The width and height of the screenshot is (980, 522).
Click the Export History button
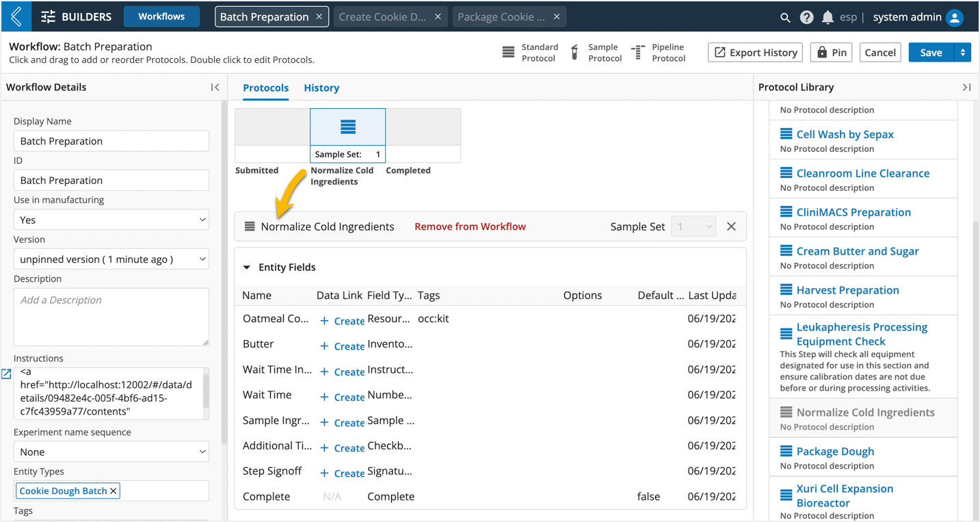tap(756, 53)
